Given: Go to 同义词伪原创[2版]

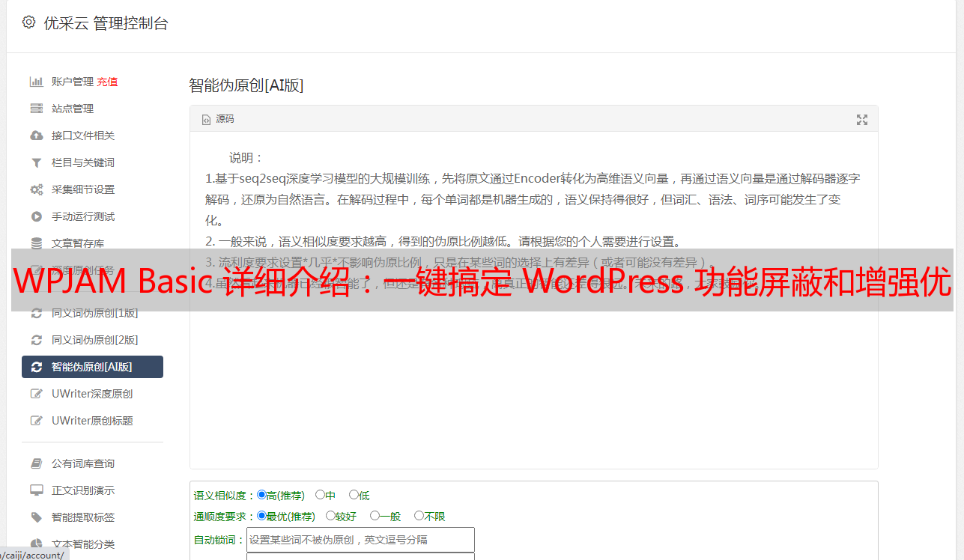Looking at the screenshot, I should tap(95, 340).
